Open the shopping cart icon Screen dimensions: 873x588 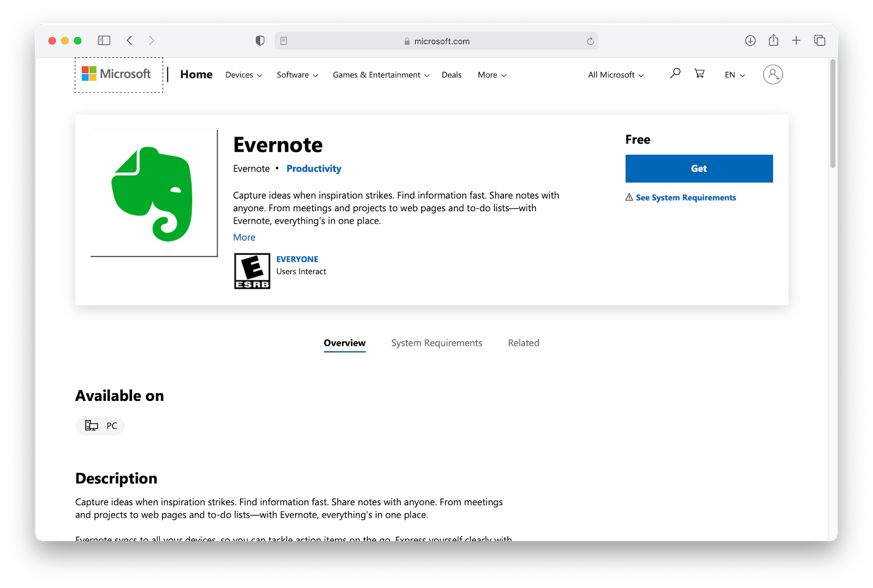coord(699,73)
